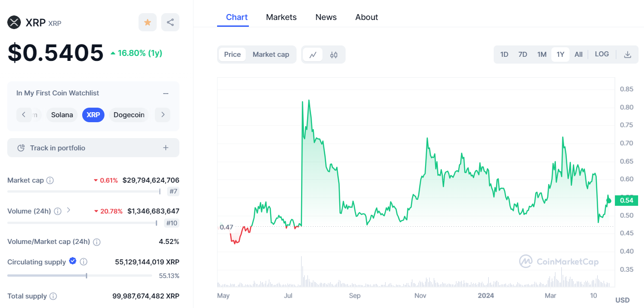Click the portfolio pie chart icon
The image size is (644, 308).
20,148
